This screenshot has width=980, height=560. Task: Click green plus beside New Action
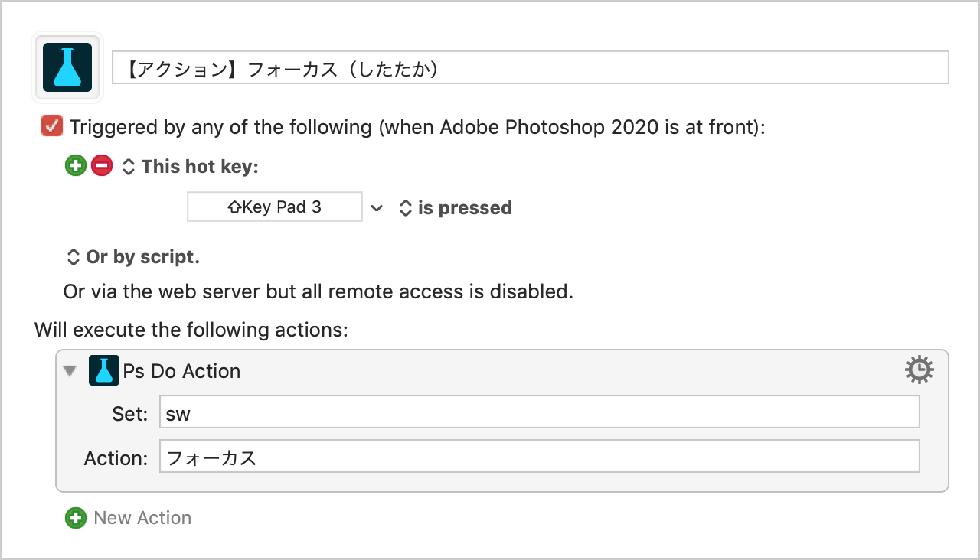76,518
